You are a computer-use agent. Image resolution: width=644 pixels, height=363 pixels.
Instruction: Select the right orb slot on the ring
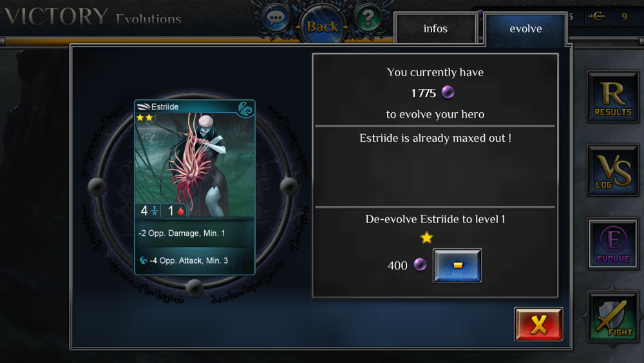[x=289, y=186]
